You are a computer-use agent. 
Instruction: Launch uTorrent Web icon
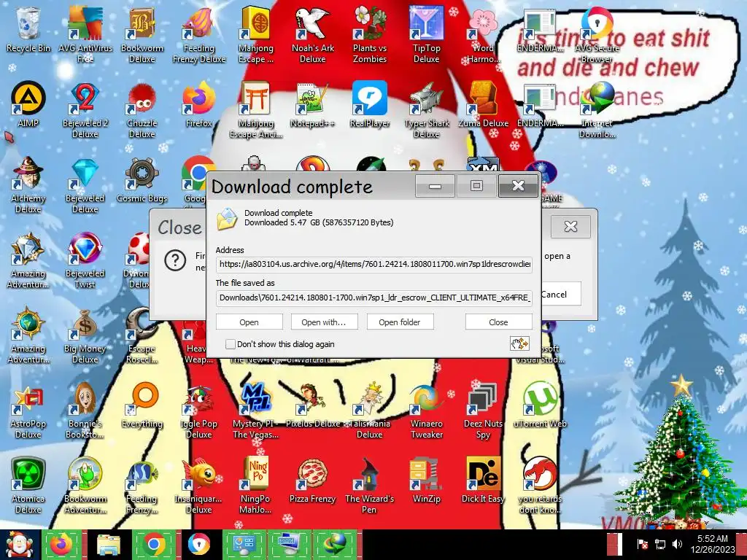pos(541,405)
